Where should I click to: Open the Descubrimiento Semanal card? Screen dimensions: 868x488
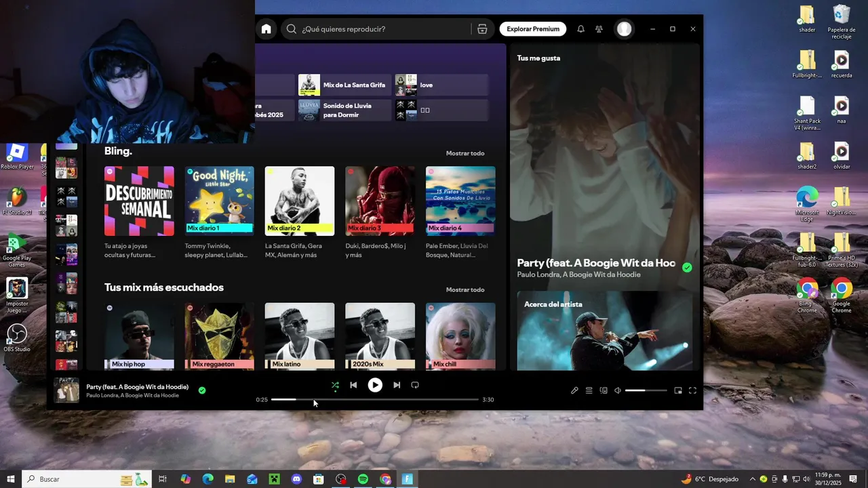point(139,212)
